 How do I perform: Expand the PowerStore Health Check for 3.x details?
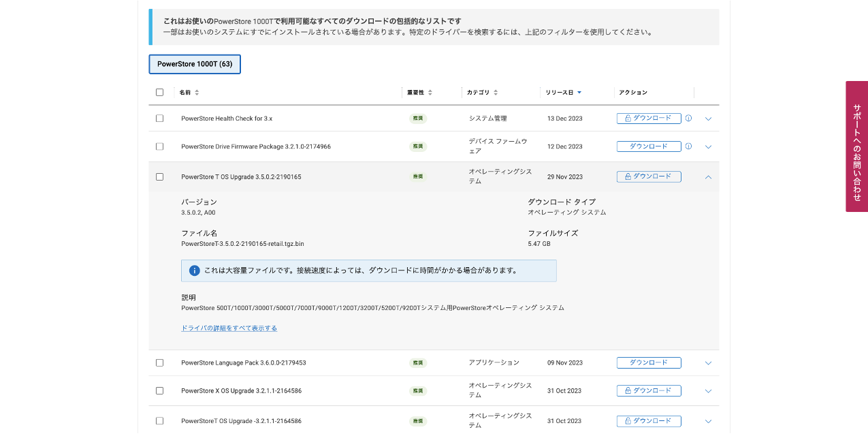click(708, 119)
